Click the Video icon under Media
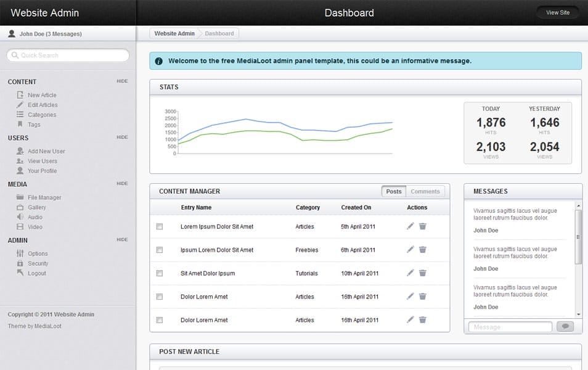 click(x=21, y=227)
